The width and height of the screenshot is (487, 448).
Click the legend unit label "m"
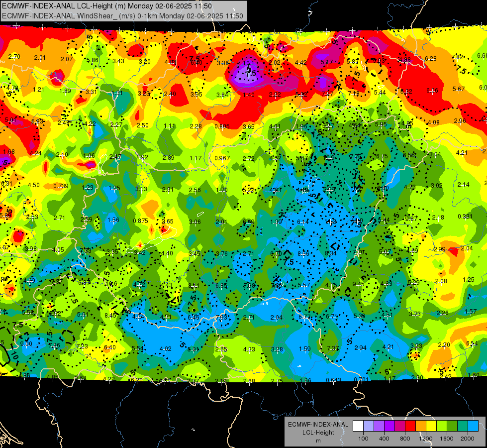point(318,441)
